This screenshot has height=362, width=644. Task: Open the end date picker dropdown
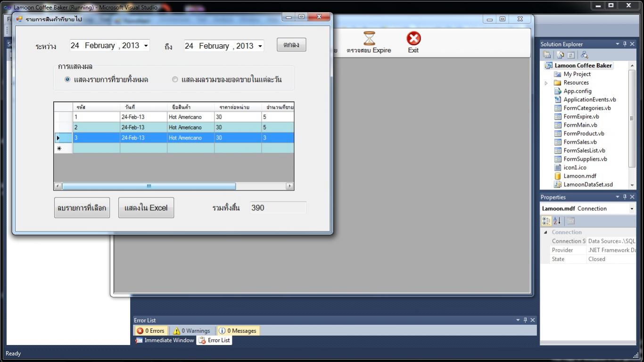pos(260,46)
